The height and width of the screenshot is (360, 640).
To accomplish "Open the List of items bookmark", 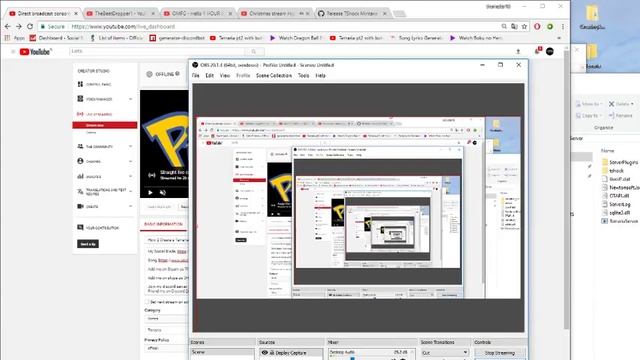I will coord(116,38).
